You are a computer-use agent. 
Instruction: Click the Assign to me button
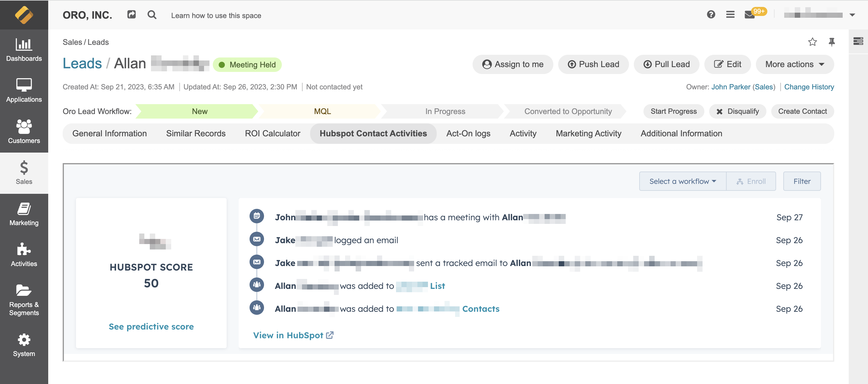tap(512, 64)
